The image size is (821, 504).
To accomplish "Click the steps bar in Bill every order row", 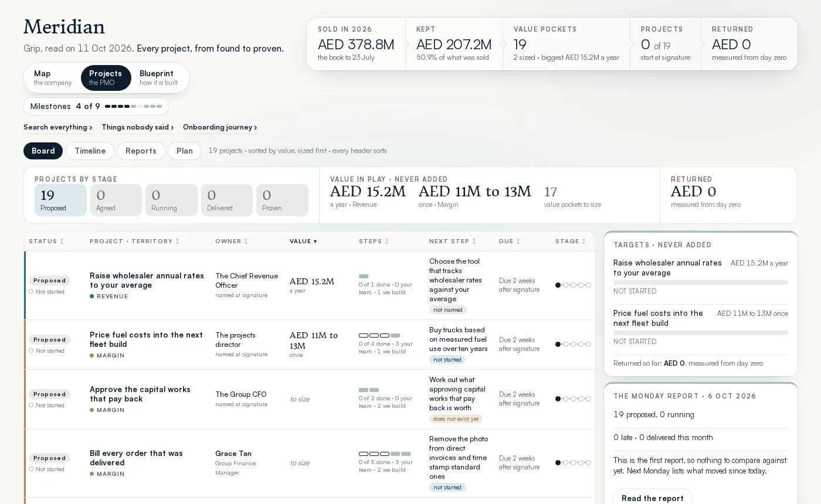I will [385, 454].
